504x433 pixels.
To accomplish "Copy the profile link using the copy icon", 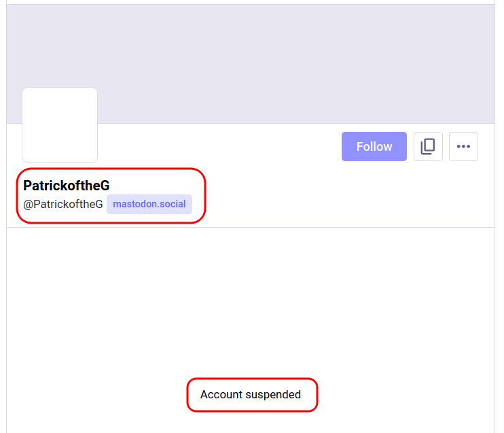I will pos(428,147).
